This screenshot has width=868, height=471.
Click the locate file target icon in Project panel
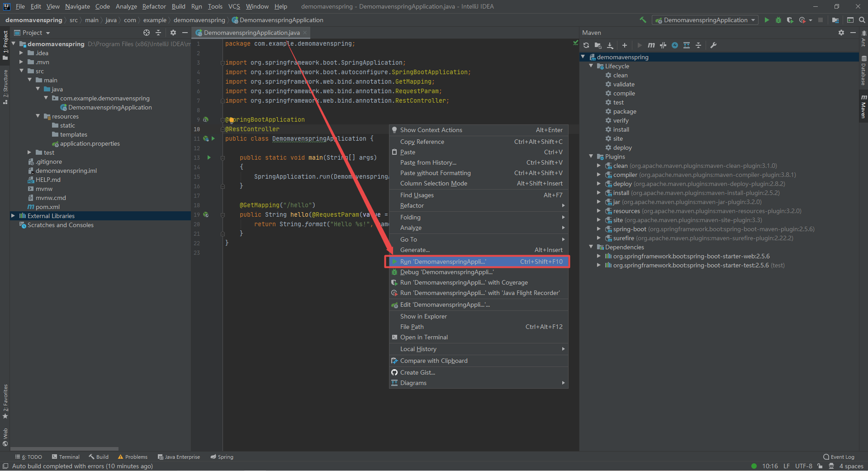pos(147,33)
